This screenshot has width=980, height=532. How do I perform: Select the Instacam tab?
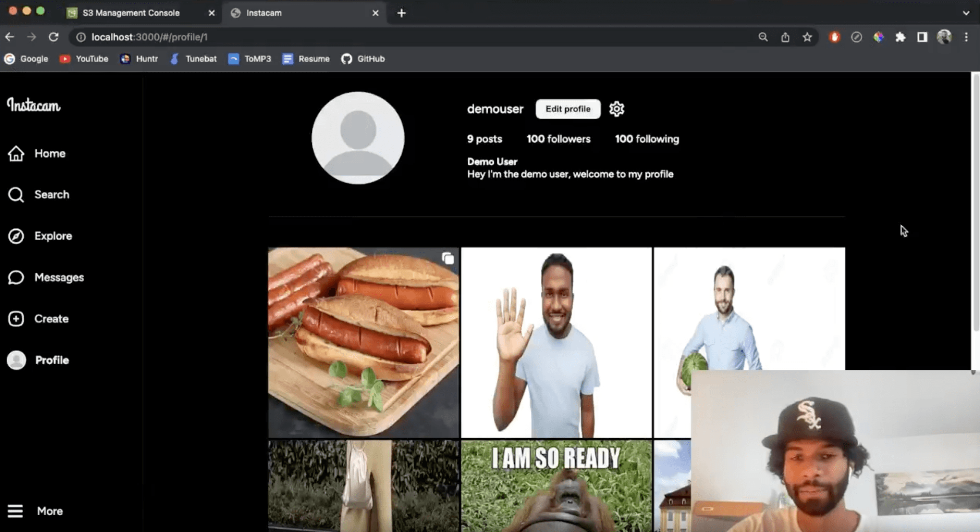point(304,13)
